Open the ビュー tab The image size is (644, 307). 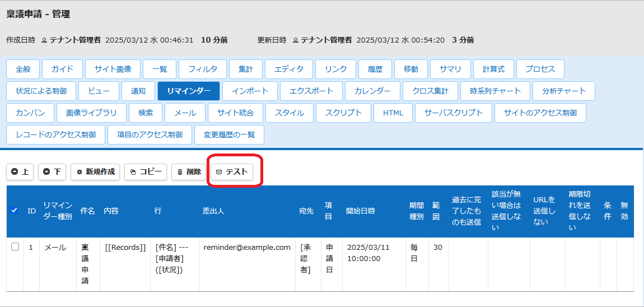point(99,91)
